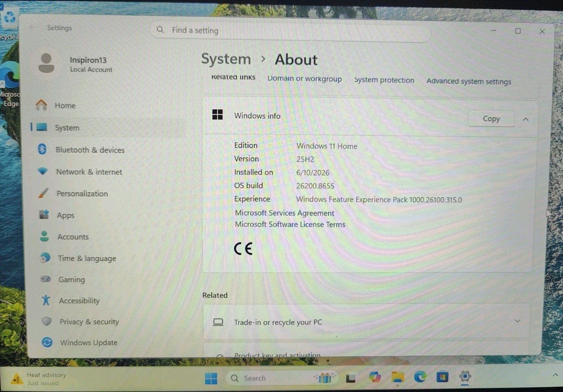
Task: Open the Microsoft Services Agreement link
Action: click(285, 213)
